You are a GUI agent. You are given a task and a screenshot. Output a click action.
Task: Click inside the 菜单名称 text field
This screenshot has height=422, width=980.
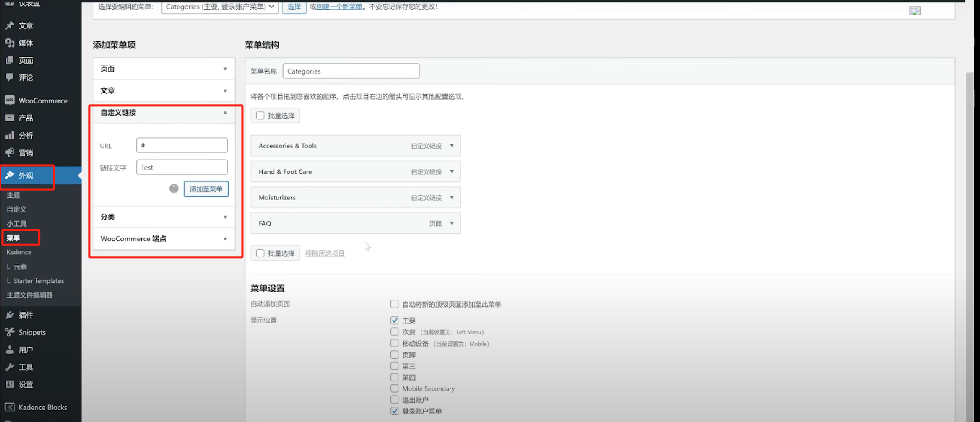click(350, 71)
